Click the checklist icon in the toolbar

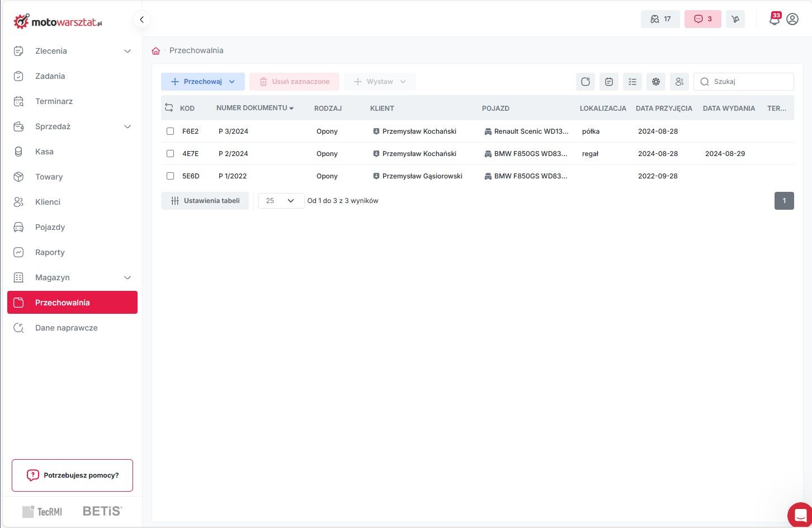(632, 82)
